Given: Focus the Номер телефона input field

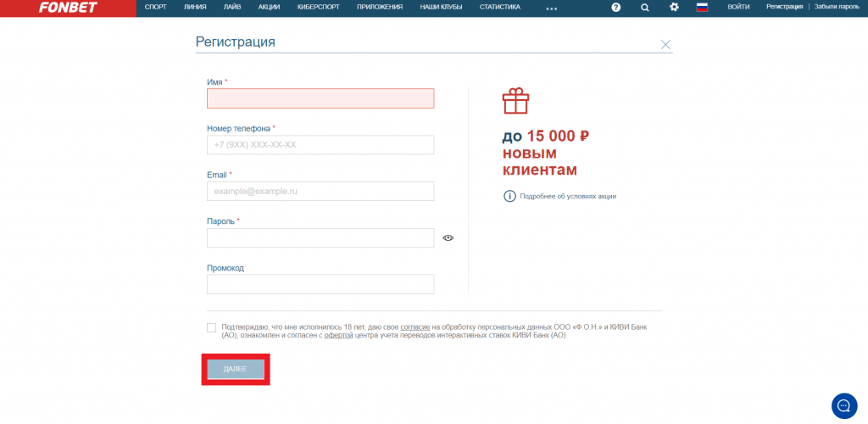Looking at the screenshot, I should click(x=320, y=145).
